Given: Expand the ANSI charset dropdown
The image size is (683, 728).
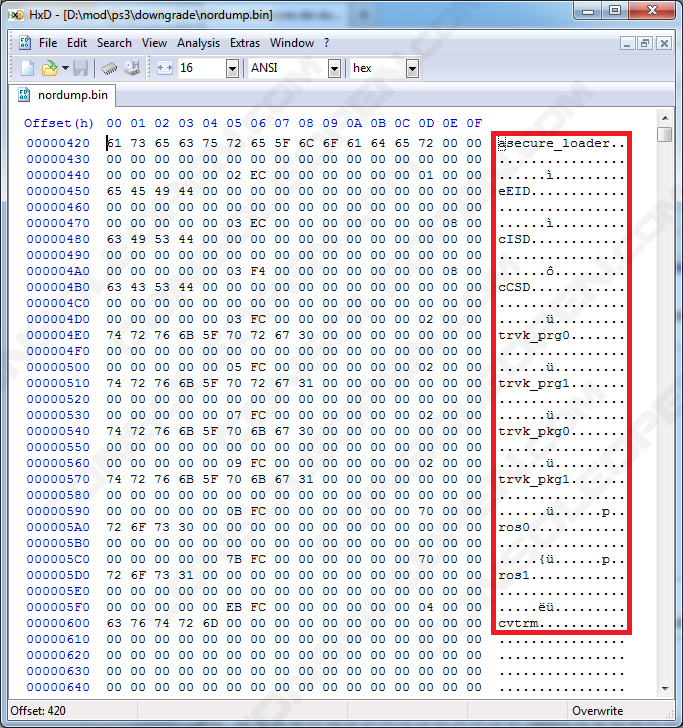Looking at the screenshot, I should pyautogui.click(x=334, y=68).
